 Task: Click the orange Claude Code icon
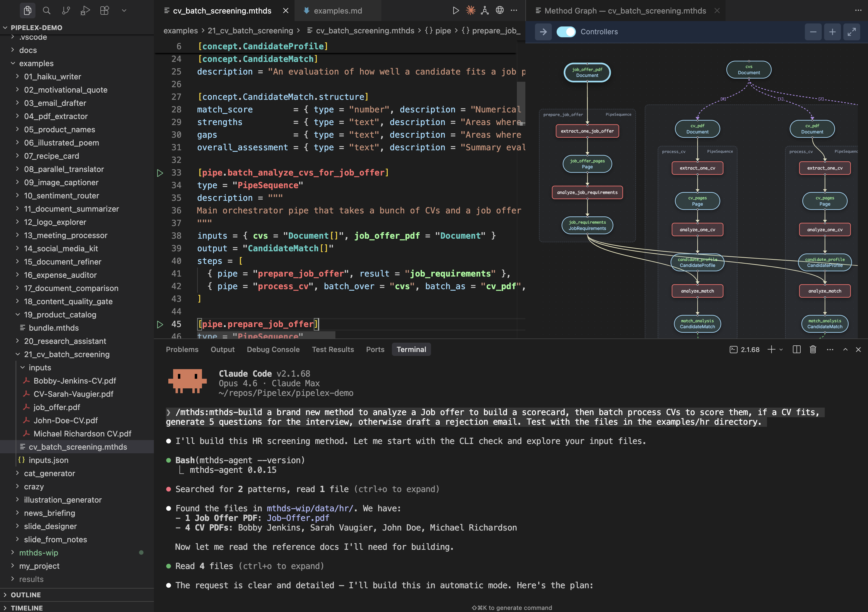click(x=470, y=11)
